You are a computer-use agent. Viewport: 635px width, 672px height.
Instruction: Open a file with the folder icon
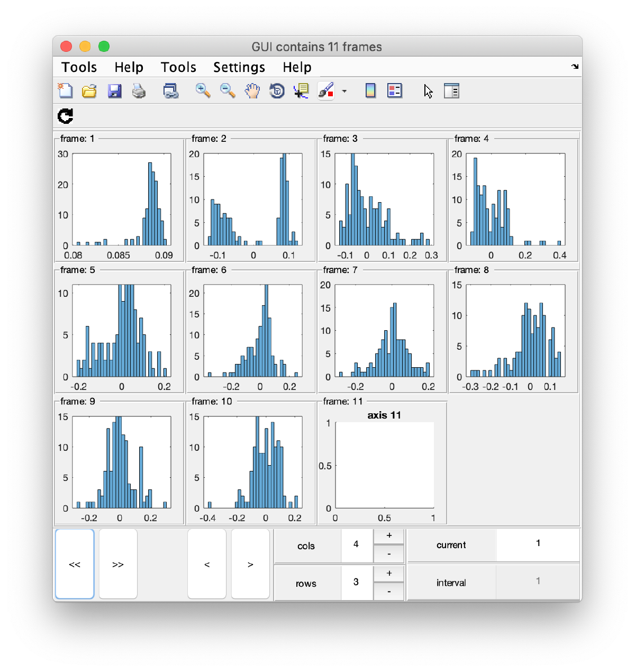(x=89, y=90)
